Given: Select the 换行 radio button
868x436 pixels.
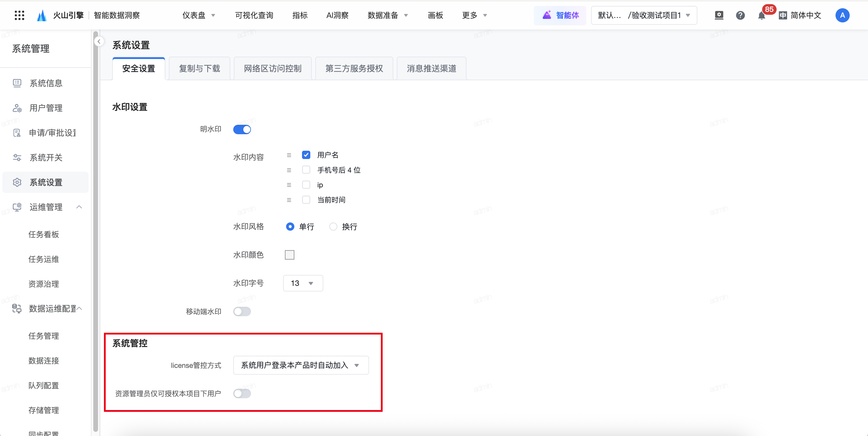Looking at the screenshot, I should pos(333,227).
